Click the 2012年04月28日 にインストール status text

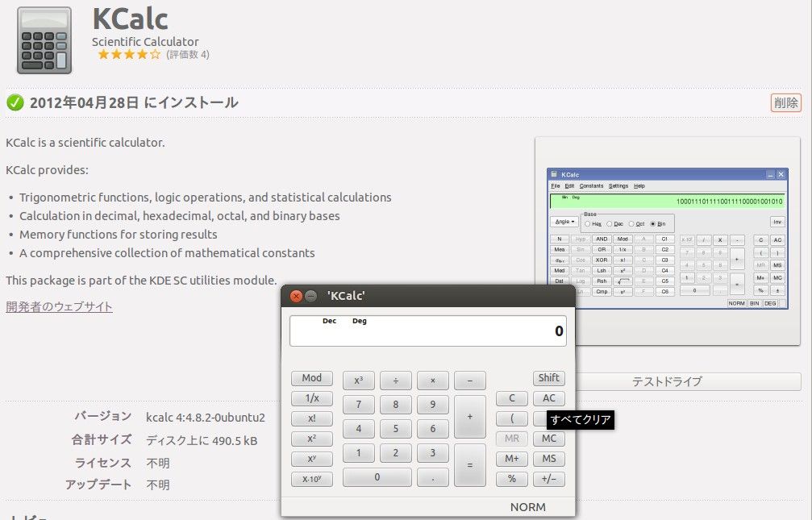point(134,102)
